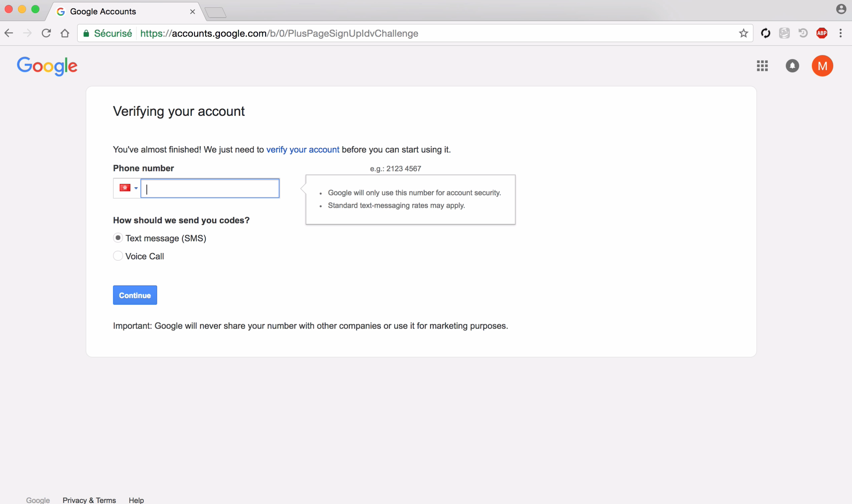Click the 'Sécurisé' label
This screenshot has width=852, height=504.
(x=113, y=33)
